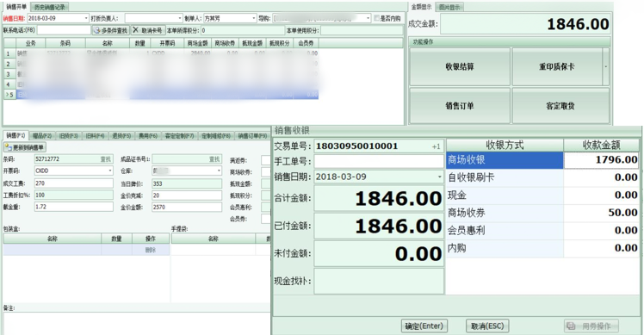Switch to the 历史销售记录 tab
This screenshot has width=644, height=335.
click(x=50, y=7)
